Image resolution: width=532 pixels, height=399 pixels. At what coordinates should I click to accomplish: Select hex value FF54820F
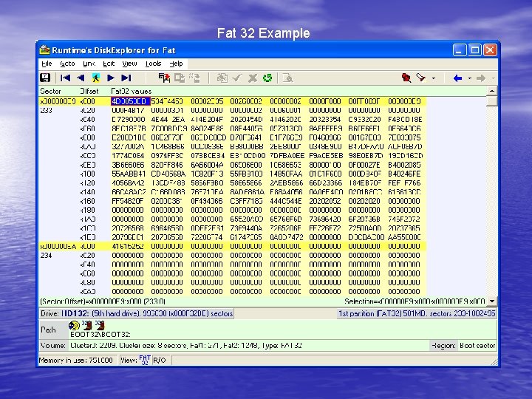pos(128,201)
